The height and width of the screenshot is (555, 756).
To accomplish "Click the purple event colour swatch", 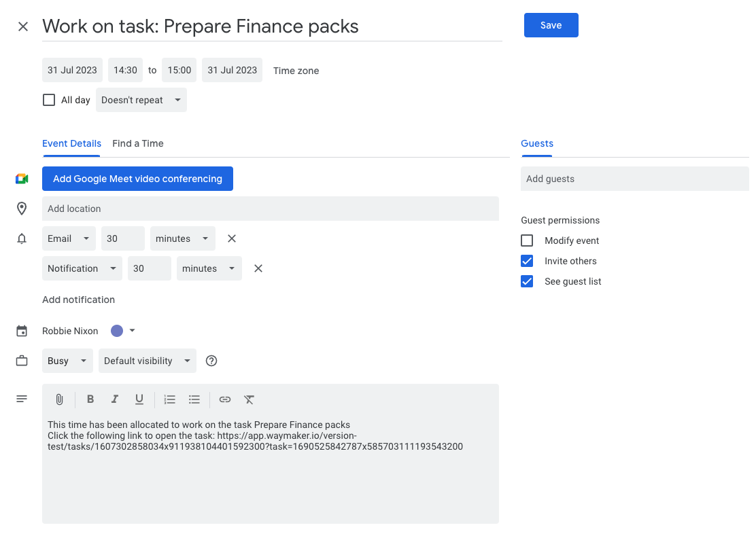I will pyautogui.click(x=117, y=331).
